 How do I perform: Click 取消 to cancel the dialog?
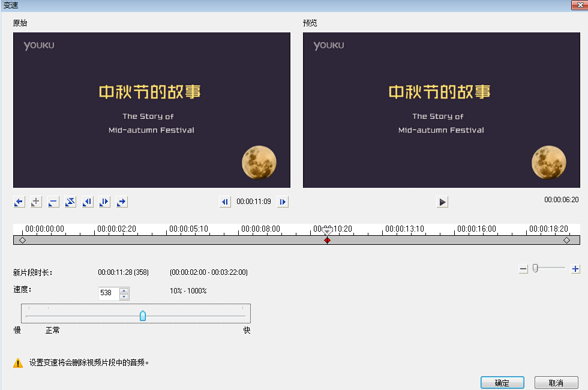pyautogui.click(x=556, y=383)
